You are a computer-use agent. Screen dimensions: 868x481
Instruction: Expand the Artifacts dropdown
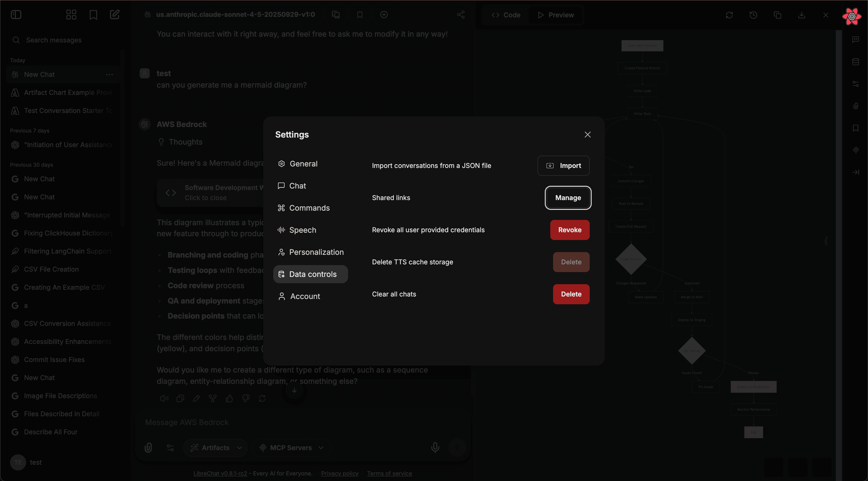tap(215, 448)
